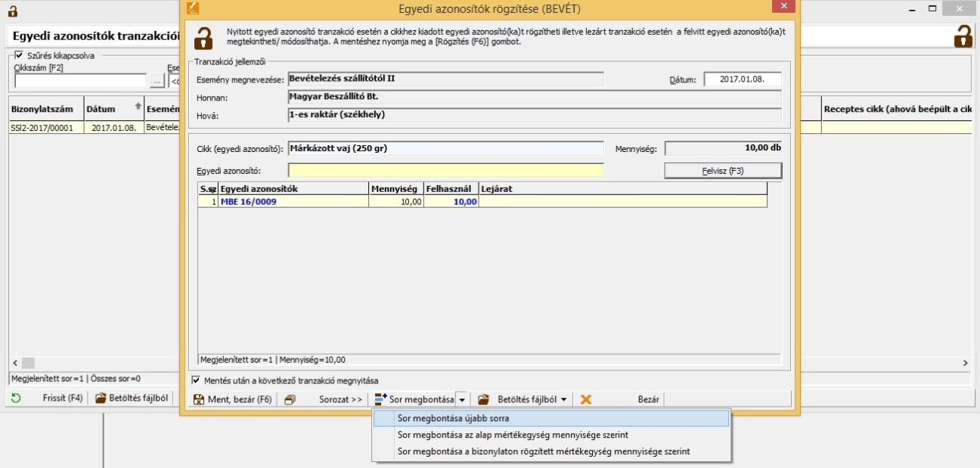The image size is (980, 468).
Task: Click the Egyedi azonosító yellow input field
Action: [445, 171]
